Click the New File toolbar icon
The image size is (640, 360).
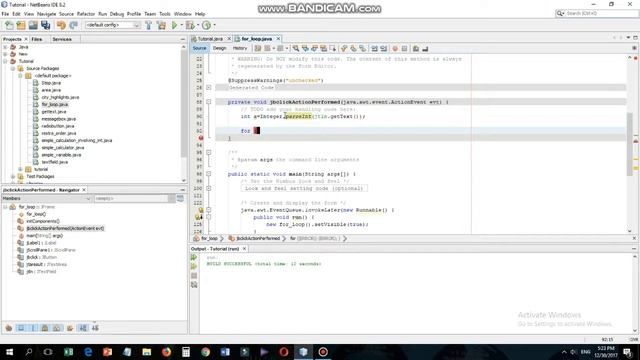pyautogui.click(x=9, y=25)
